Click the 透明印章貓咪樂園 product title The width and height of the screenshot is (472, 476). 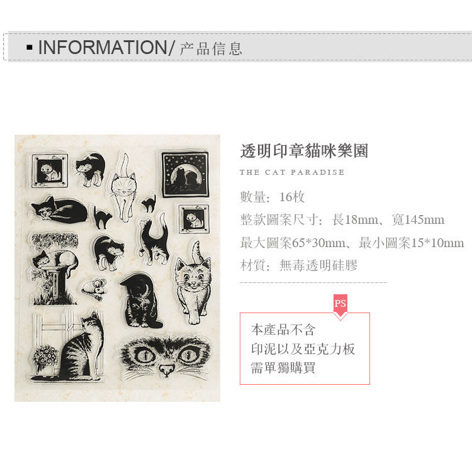click(304, 151)
